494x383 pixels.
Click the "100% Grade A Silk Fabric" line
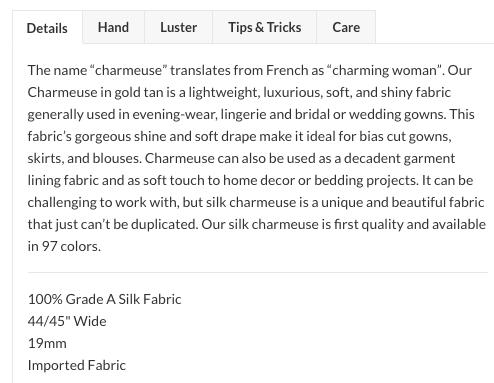pyautogui.click(x=105, y=299)
